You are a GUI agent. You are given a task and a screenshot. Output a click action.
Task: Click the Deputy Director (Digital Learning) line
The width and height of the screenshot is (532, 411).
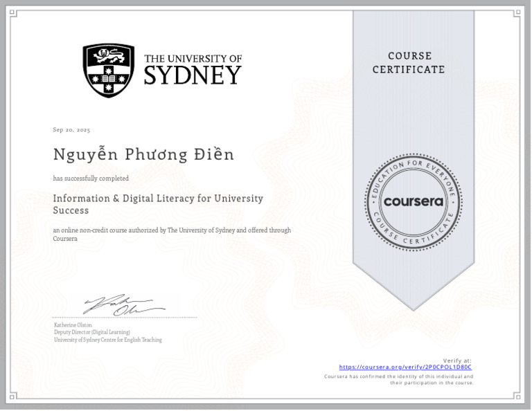coord(92,332)
